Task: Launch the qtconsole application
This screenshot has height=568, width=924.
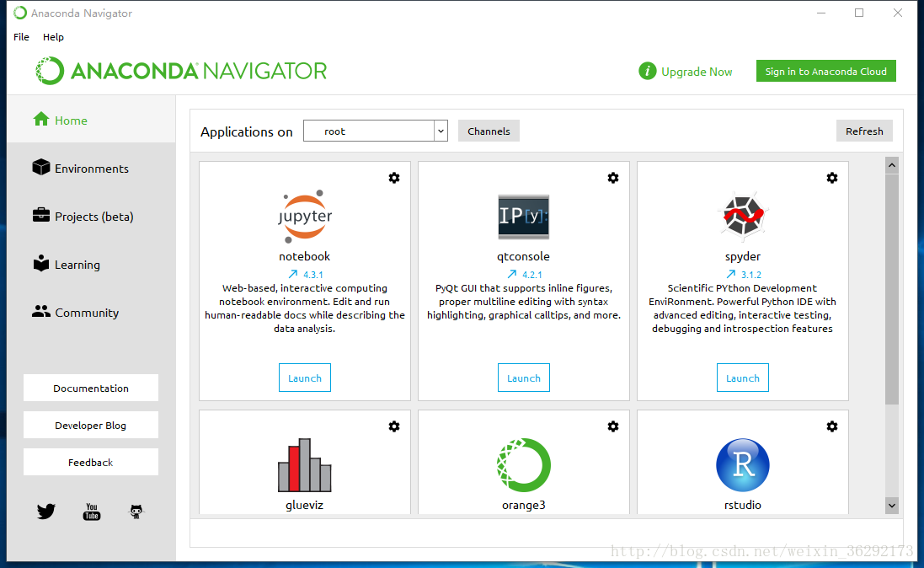Action: click(x=523, y=378)
